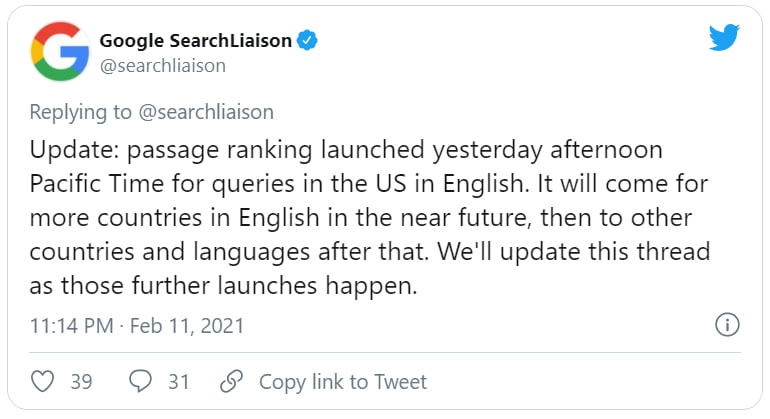Click the "Replying to" label text
Viewport: 770px width, 419px height.
(77, 112)
